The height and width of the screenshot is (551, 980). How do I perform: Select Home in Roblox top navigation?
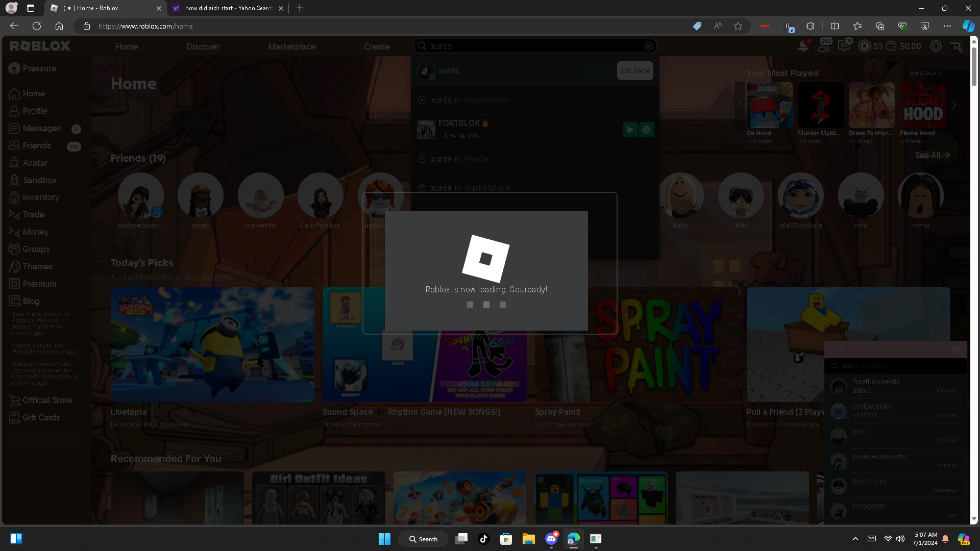(x=127, y=46)
